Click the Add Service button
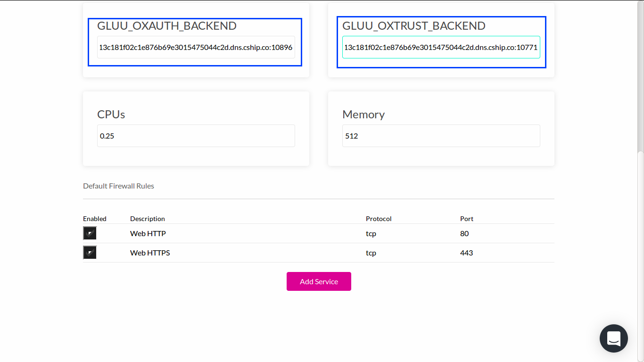644x362 pixels. pos(319,281)
